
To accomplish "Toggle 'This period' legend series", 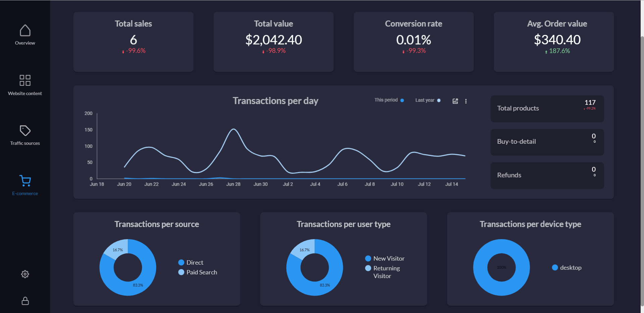I will 389,100.
